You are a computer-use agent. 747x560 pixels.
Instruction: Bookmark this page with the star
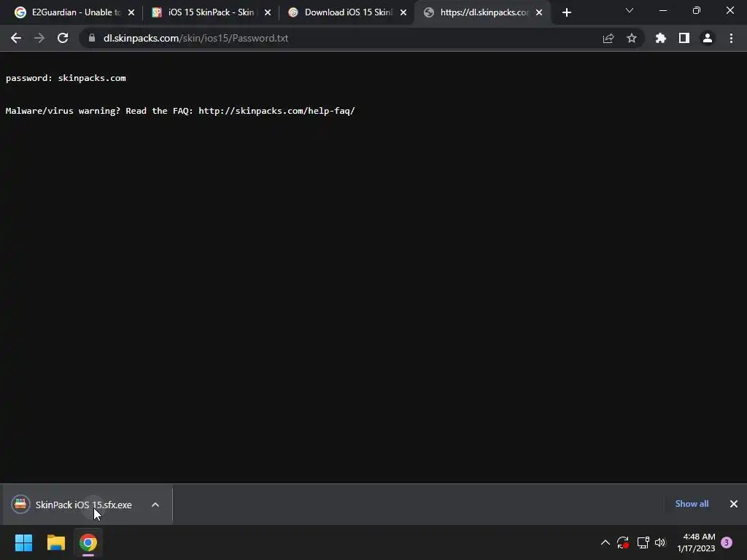632,38
